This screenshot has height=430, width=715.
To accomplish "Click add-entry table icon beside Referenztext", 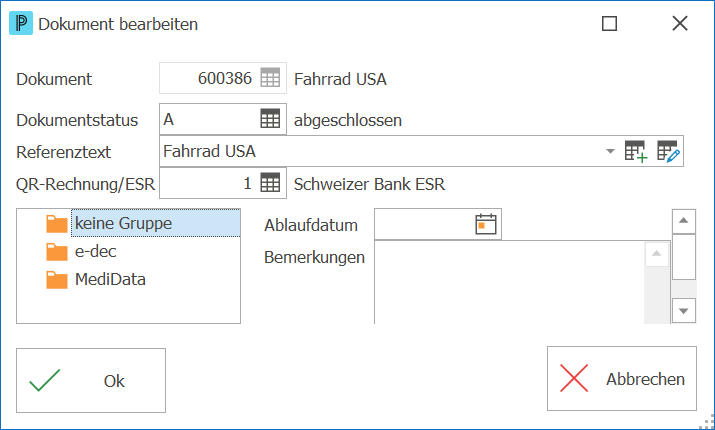I will pyautogui.click(x=636, y=151).
